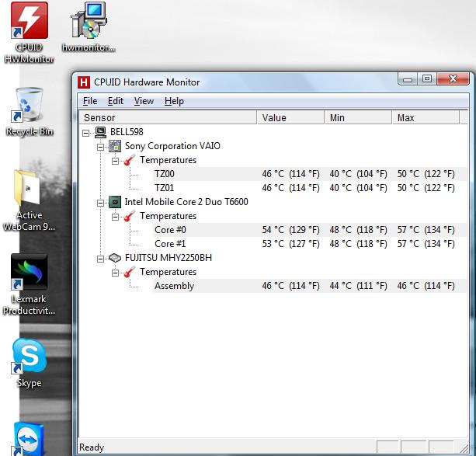Open the Help menu
This screenshot has width=476, height=456.
click(x=174, y=101)
